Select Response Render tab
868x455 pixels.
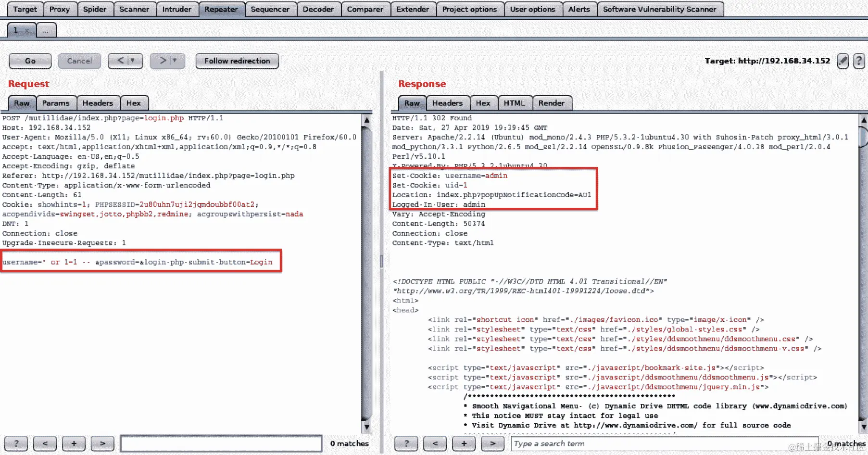552,103
